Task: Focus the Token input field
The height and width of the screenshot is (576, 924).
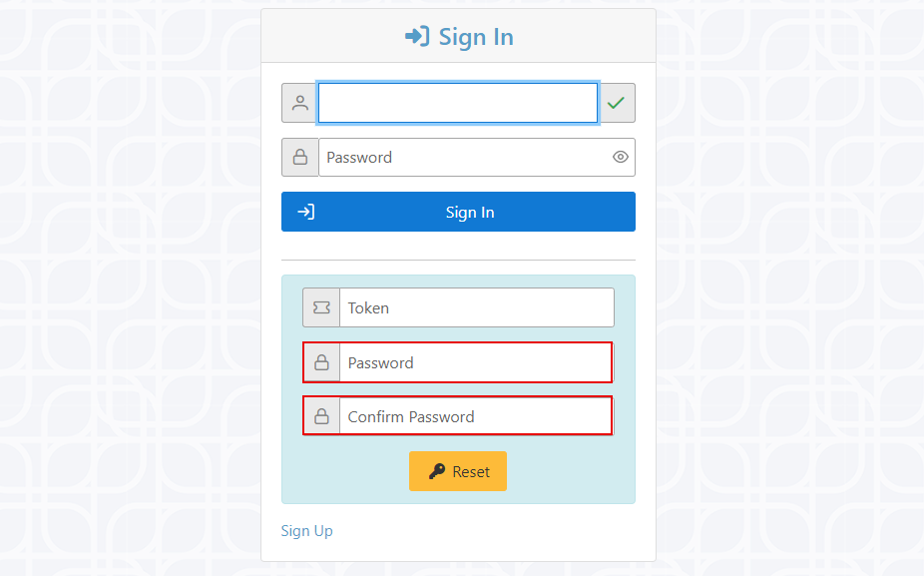Action: pyautogui.click(x=476, y=307)
